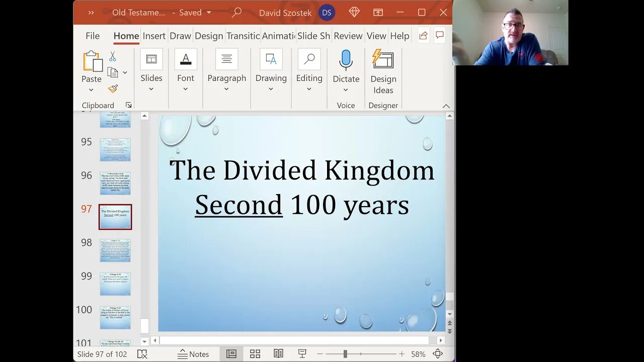
Task: Open David Szostek account avatar
Action: tap(327, 13)
